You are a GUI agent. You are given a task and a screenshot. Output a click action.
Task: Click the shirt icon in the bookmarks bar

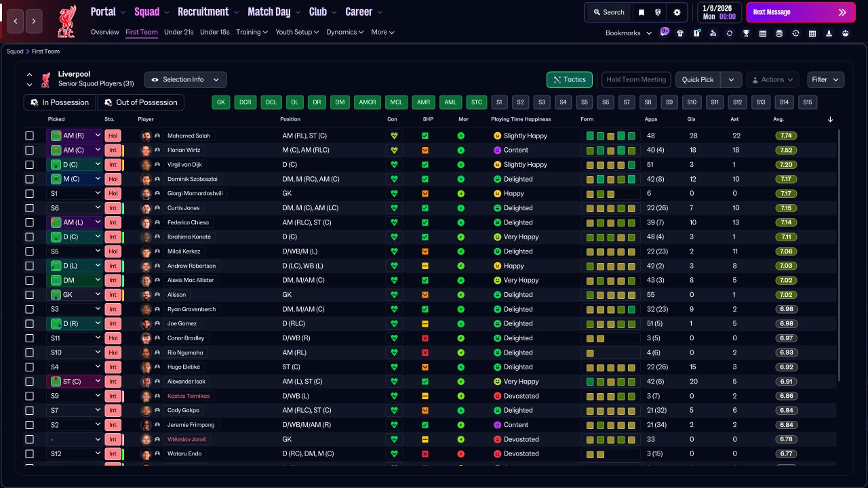tap(680, 33)
